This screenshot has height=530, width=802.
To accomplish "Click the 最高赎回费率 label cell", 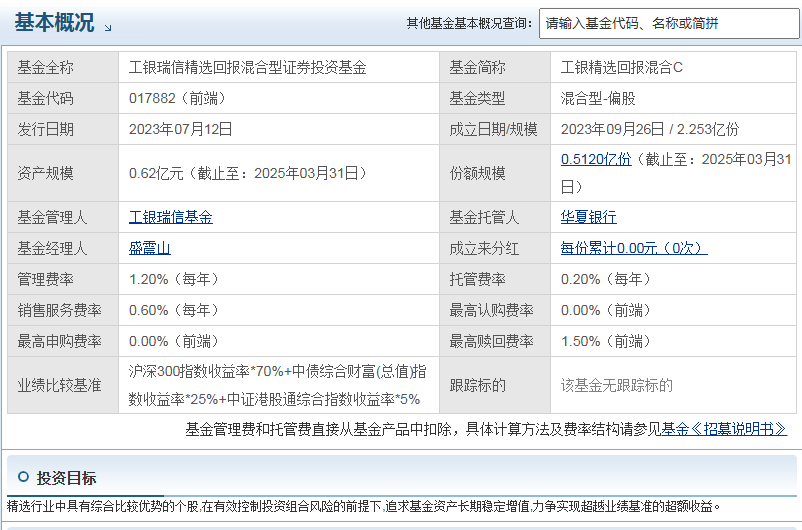I will click(x=495, y=341).
